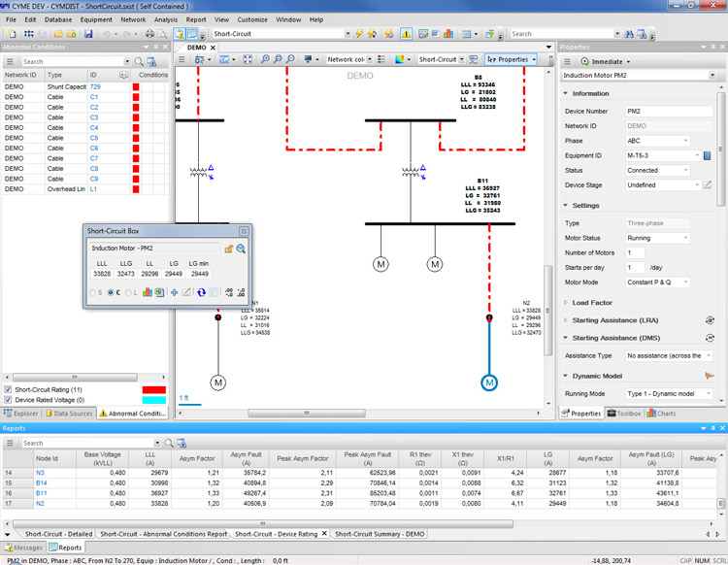
Task: Toggle Short-Circuit Rating (11) checkbox
Action: pos(9,389)
